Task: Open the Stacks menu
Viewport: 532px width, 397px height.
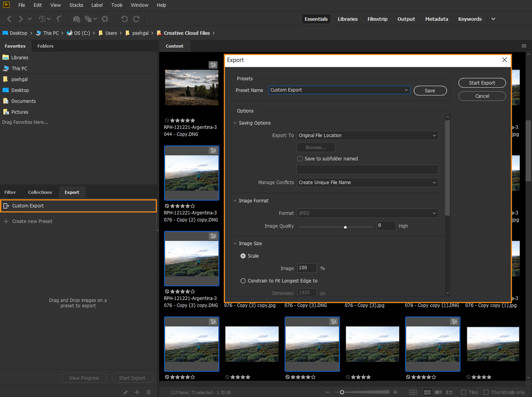Action: [x=76, y=5]
